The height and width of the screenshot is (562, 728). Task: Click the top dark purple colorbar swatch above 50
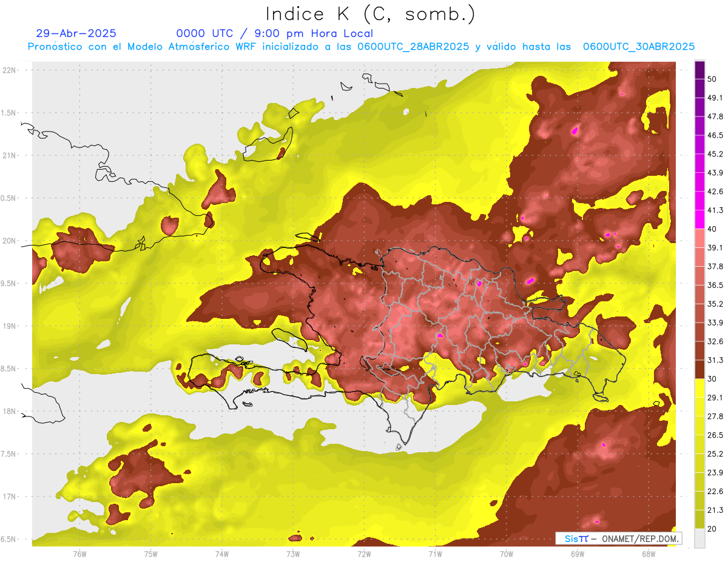699,70
